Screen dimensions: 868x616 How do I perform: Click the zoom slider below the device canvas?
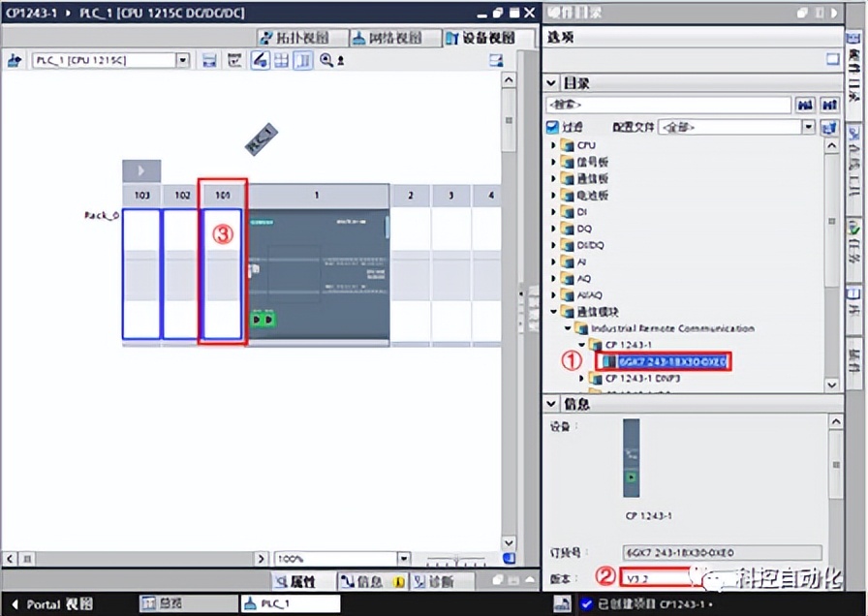[455, 559]
